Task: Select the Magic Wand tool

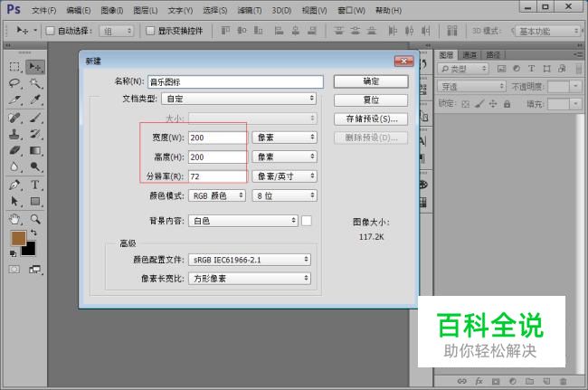Action: (x=35, y=83)
